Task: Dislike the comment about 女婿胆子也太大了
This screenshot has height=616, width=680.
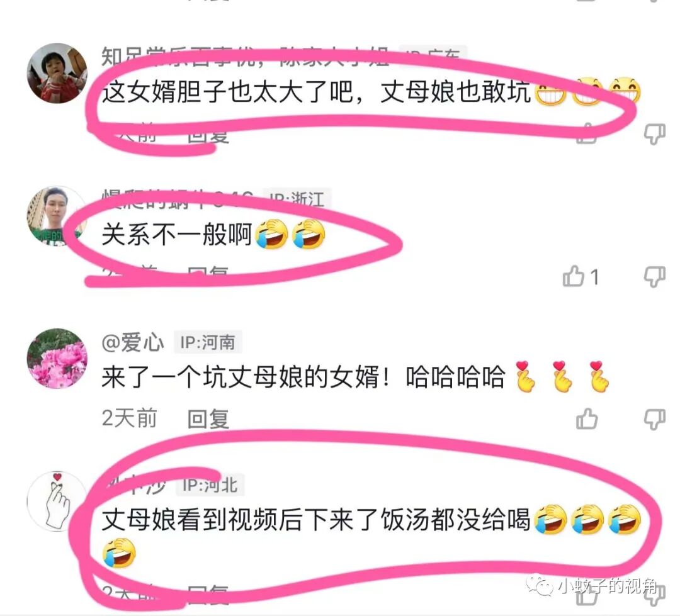Action: point(654,135)
